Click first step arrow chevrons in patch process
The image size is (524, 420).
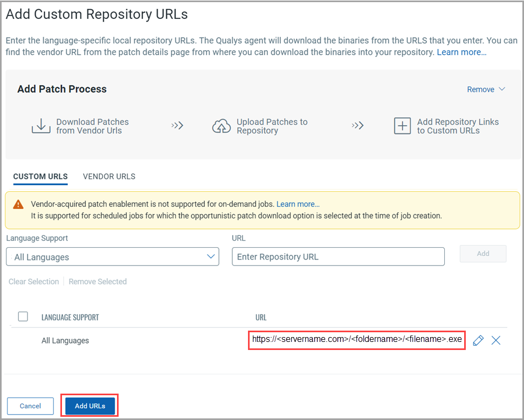pos(177,125)
